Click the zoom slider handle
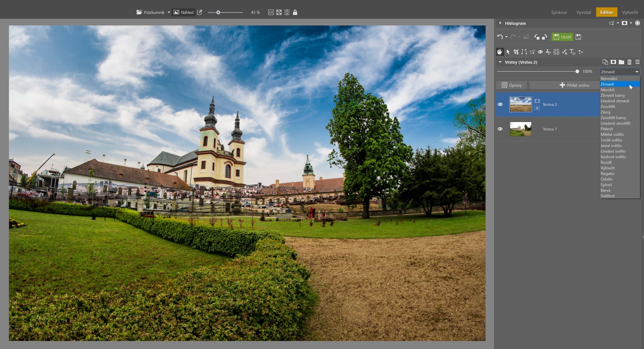 218,12
